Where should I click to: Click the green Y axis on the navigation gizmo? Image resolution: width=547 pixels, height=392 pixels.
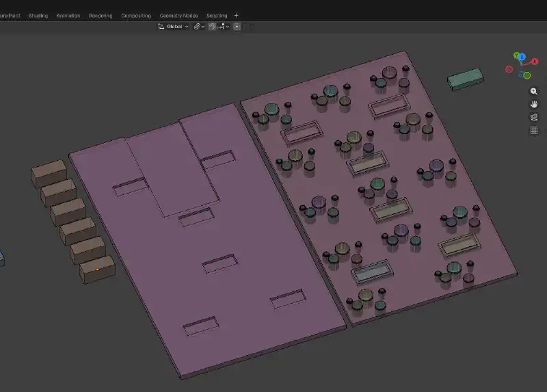[516, 55]
